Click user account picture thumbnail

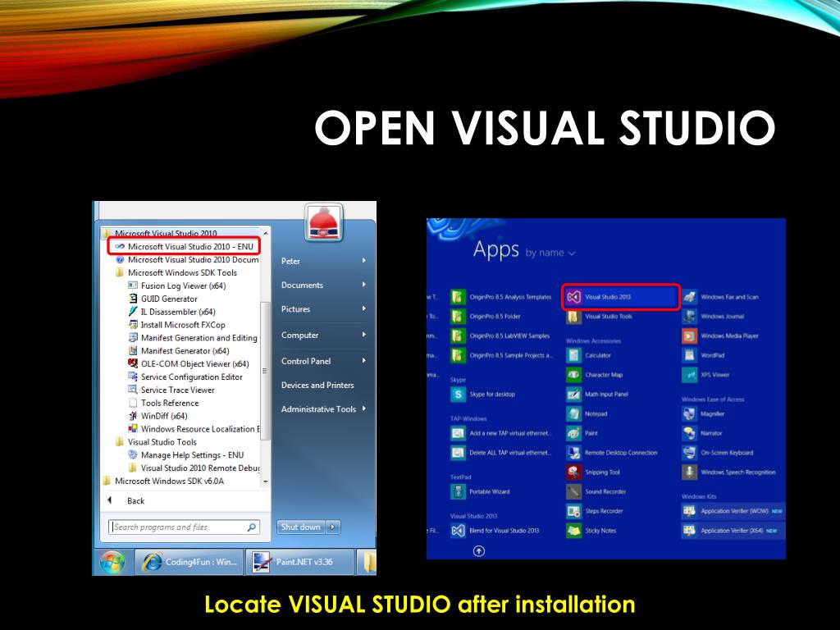coord(323,222)
